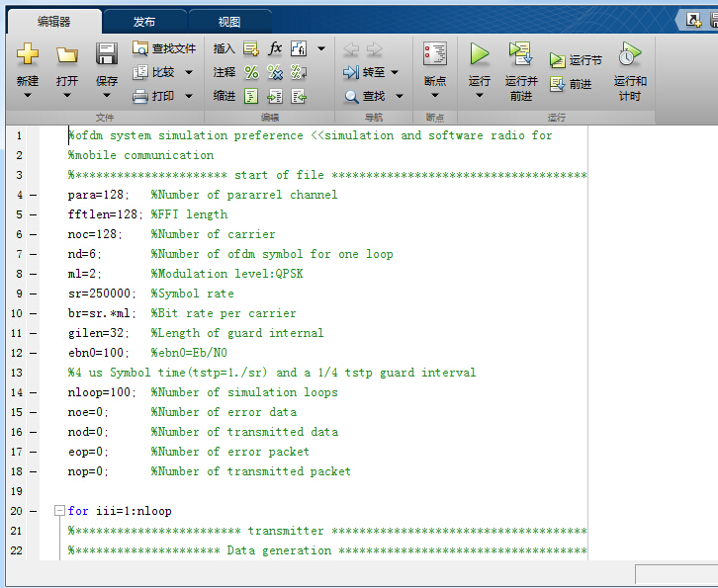Click the 转至 go-to button
718x588 pixels.
364,72
